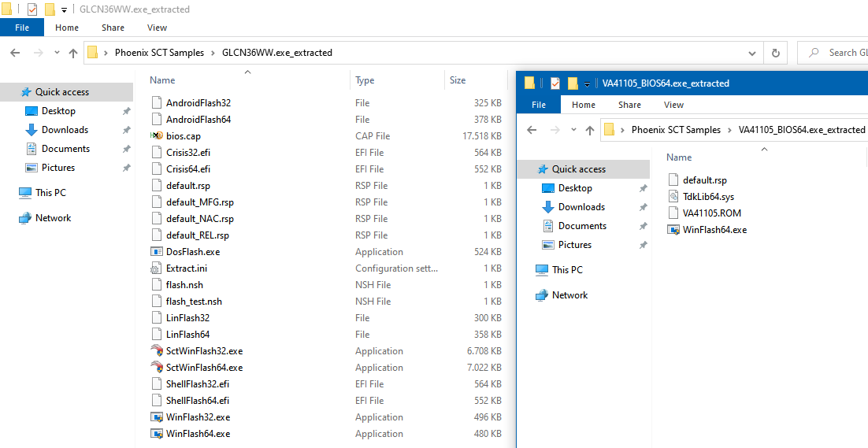Open recent locations dropdown in GLCN36WW window
This screenshot has width=868, height=448.
(x=57, y=53)
